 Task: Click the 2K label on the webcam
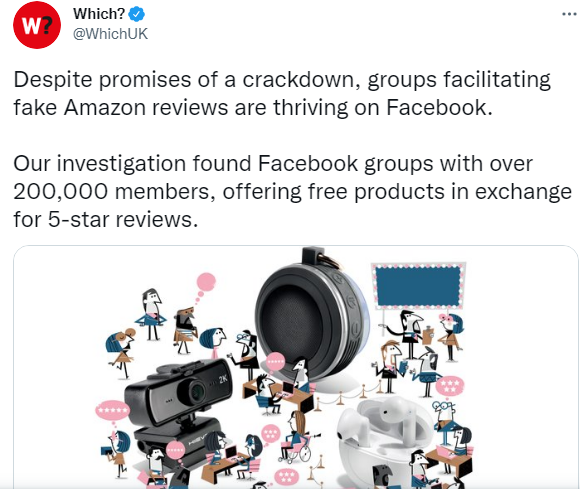click(x=223, y=379)
